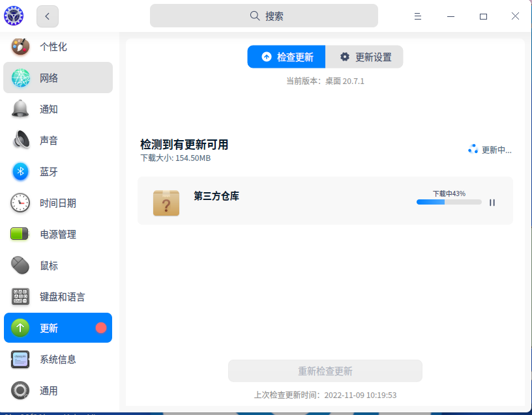Open 时间日期 (Date & Time) clock icon
Image resolution: width=532 pixels, height=415 pixels.
coord(20,203)
